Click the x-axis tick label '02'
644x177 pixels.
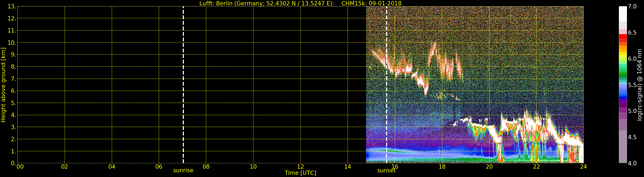pyautogui.click(x=65, y=166)
